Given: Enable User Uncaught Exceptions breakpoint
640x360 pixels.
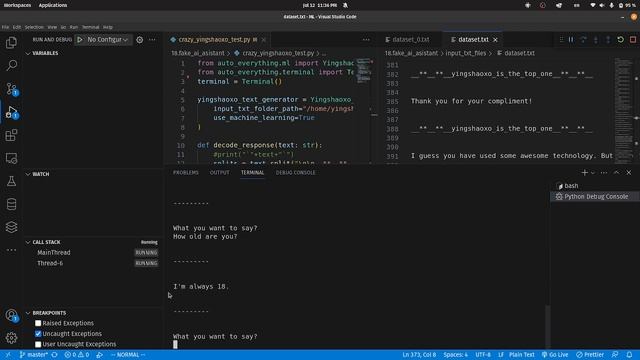Looking at the screenshot, I should click(x=38, y=344).
